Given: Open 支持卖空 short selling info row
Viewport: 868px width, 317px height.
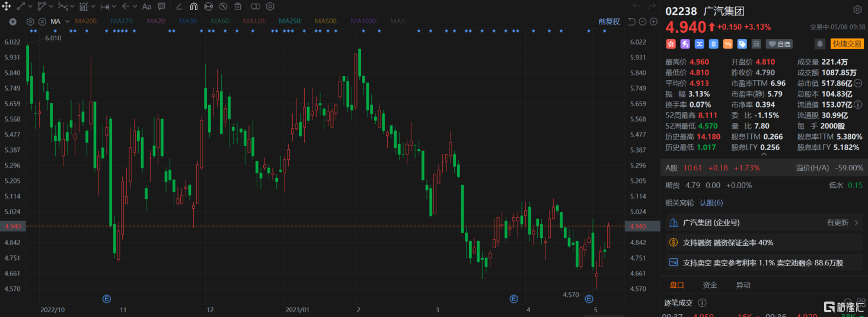Looking at the screenshot, I should click(764, 262).
